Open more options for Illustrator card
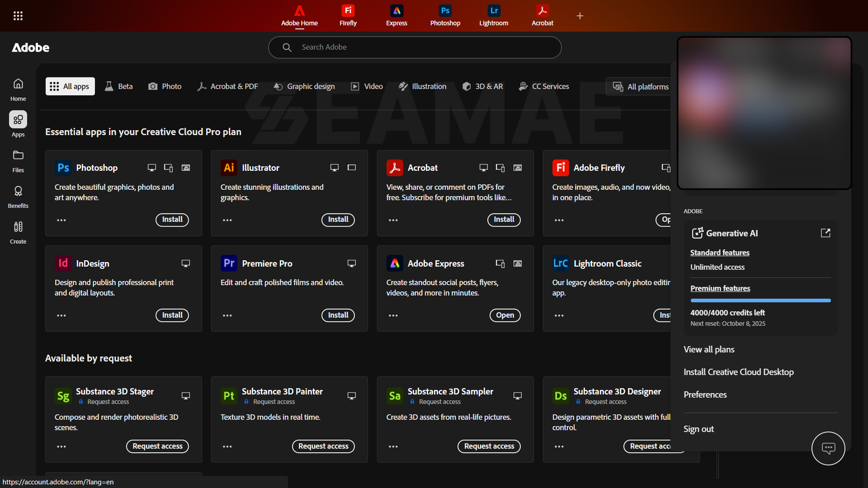The height and width of the screenshot is (488, 868). (227, 220)
